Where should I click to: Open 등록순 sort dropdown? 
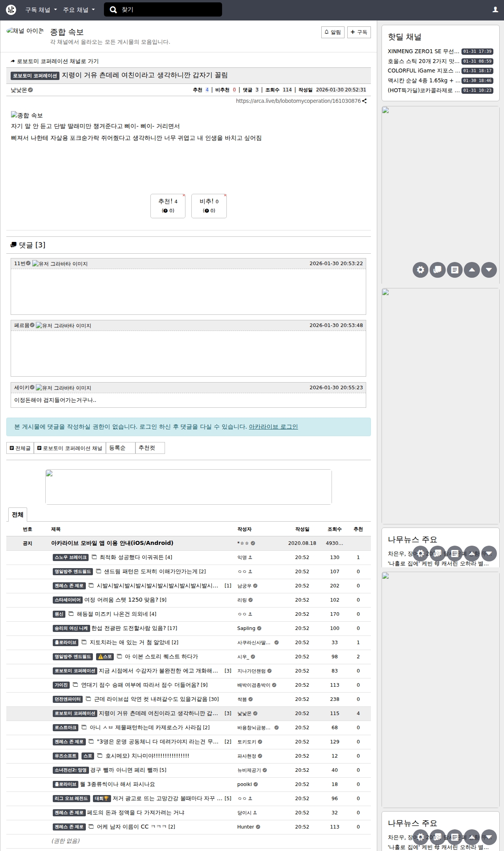point(120,448)
